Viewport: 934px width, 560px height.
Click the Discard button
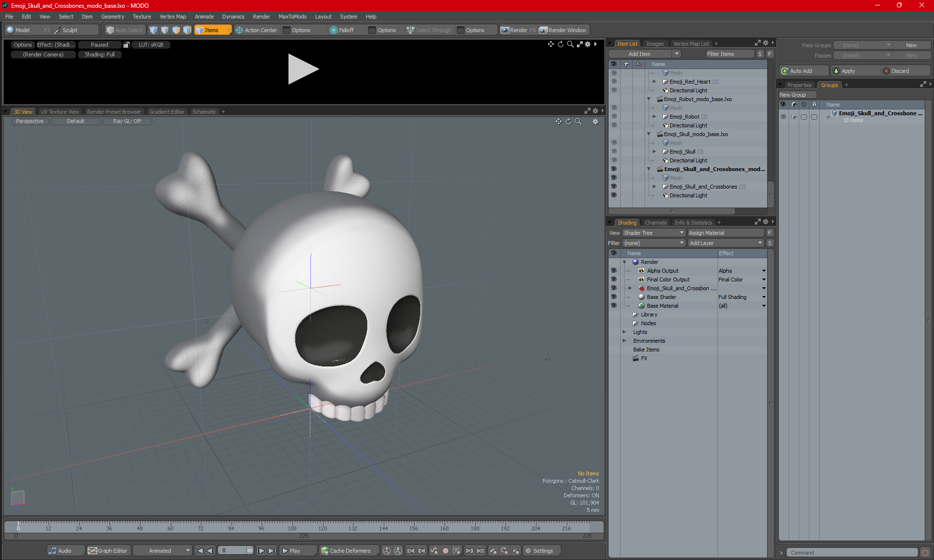coord(906,71)
